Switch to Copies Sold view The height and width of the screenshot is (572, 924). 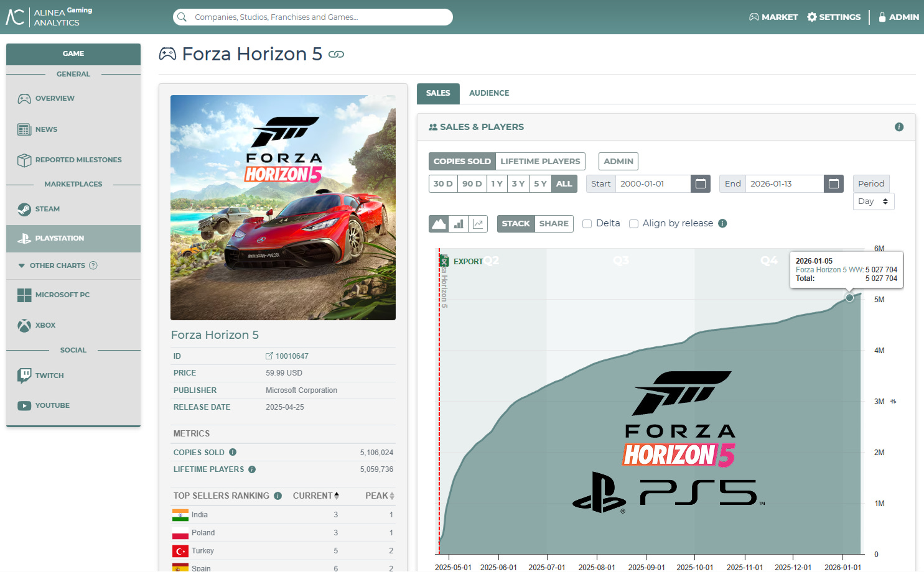[x=462, y=161]
